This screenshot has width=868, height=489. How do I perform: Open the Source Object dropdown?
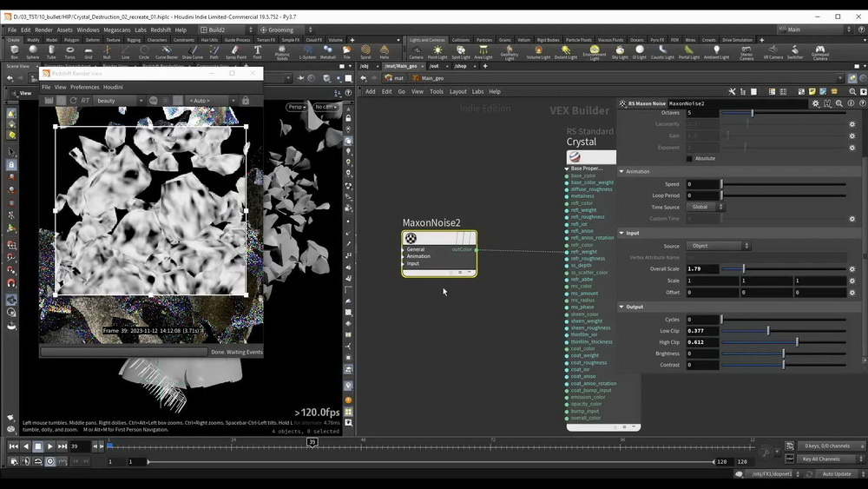[x=718, y=246]
